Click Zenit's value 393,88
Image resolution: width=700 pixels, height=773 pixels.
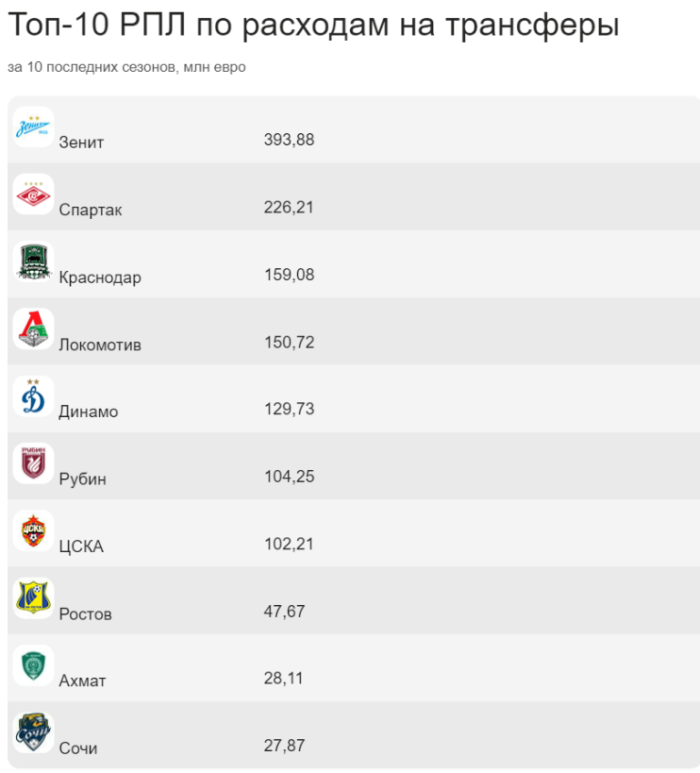tap(290, 140)
